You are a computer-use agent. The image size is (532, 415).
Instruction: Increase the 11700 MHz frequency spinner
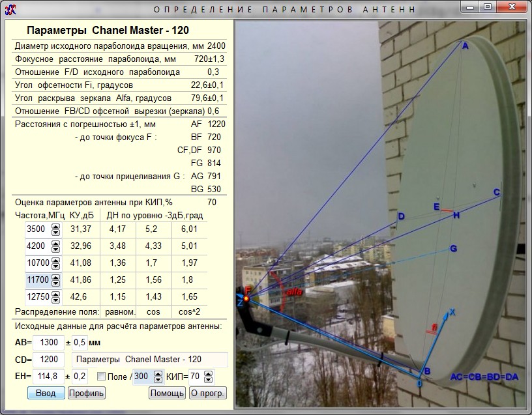tap(55, 278)
